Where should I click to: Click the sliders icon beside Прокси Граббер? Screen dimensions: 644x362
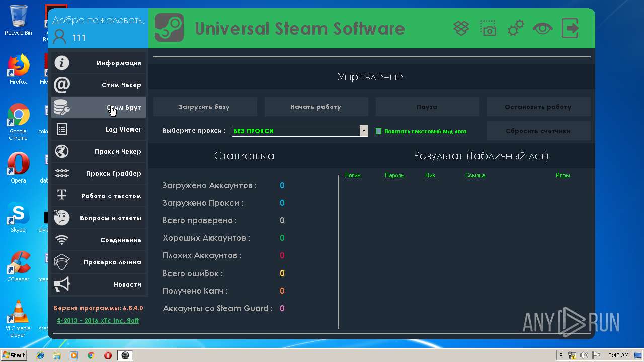click(62, 173)
